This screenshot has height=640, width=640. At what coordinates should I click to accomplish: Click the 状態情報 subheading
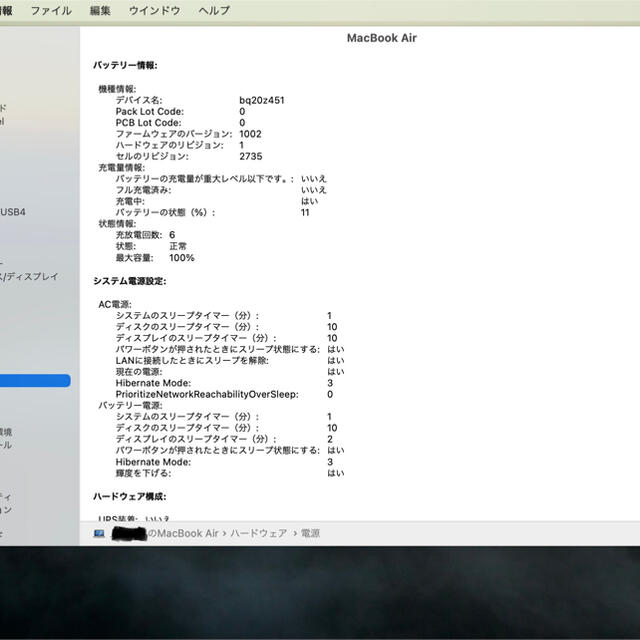coord(117,224)
